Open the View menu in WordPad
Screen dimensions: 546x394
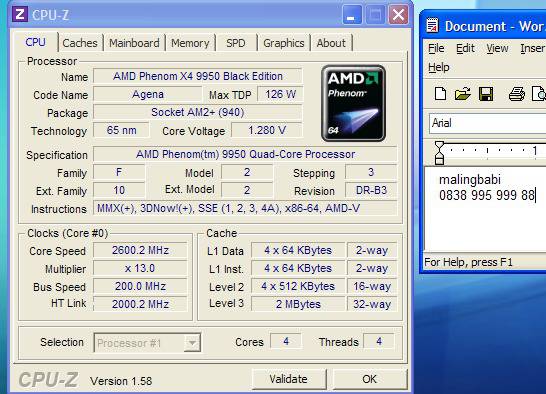tap(497, 48)
